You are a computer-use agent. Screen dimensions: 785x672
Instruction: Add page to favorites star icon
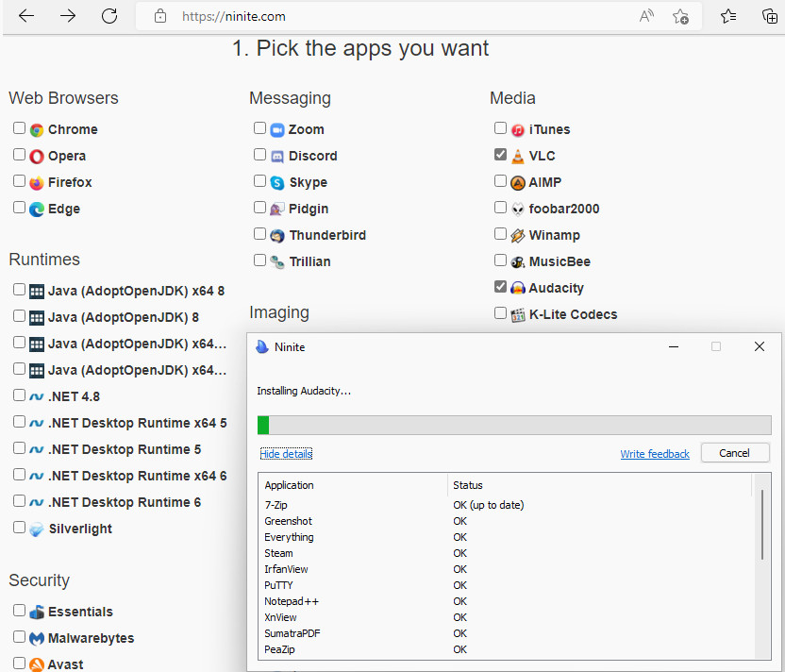(680, 16)
